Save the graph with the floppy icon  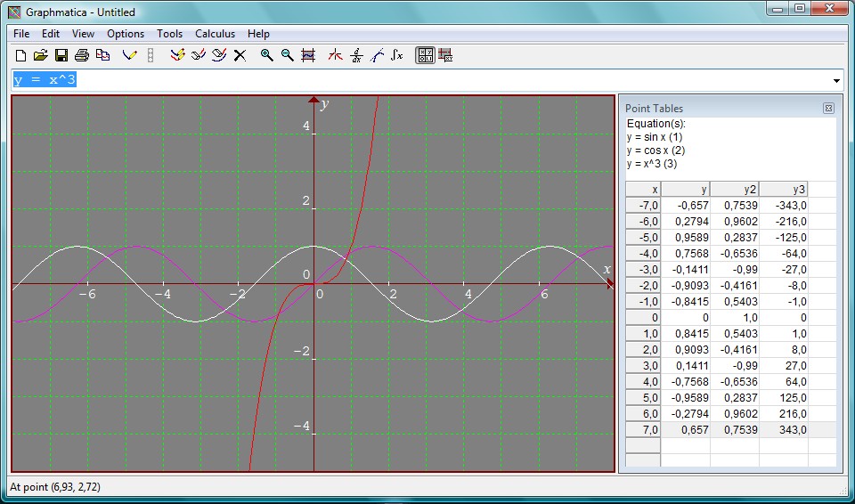click(61, 55)
